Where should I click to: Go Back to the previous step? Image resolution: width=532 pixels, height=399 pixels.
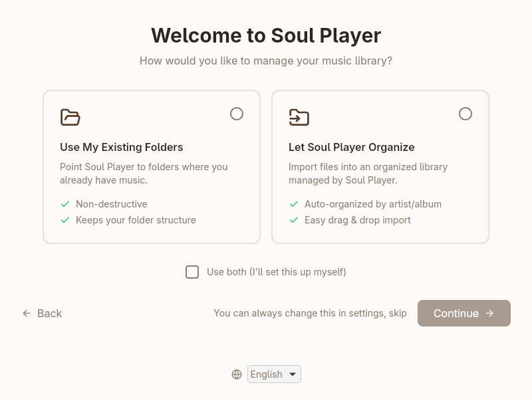(49, 313)
